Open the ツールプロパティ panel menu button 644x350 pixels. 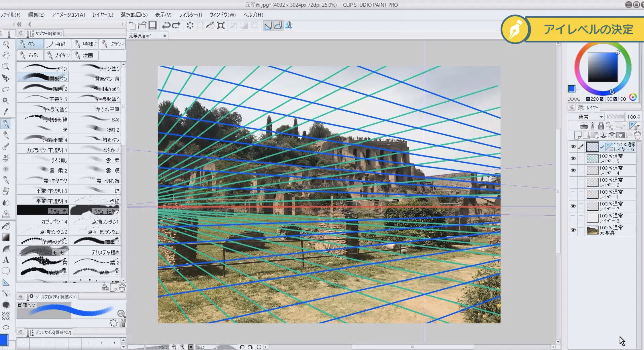[x=20, y=296]
